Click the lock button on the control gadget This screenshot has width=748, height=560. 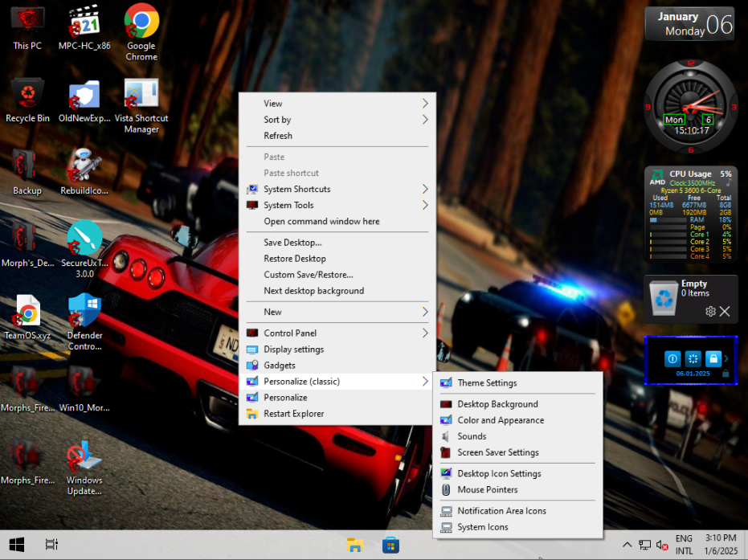(x=713, y=358)
